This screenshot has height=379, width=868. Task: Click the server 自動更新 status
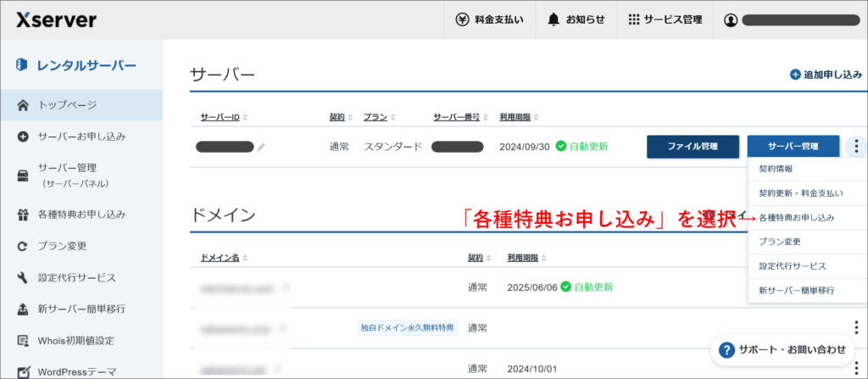[x=581, y=147]
